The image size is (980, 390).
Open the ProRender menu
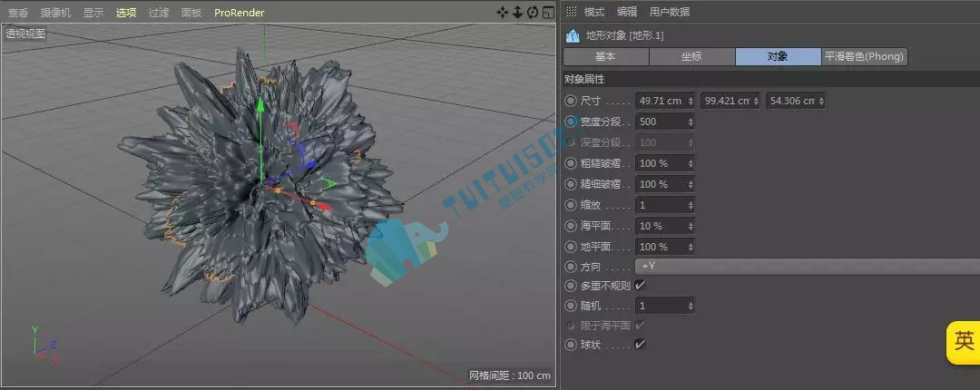tap(239, 13)
